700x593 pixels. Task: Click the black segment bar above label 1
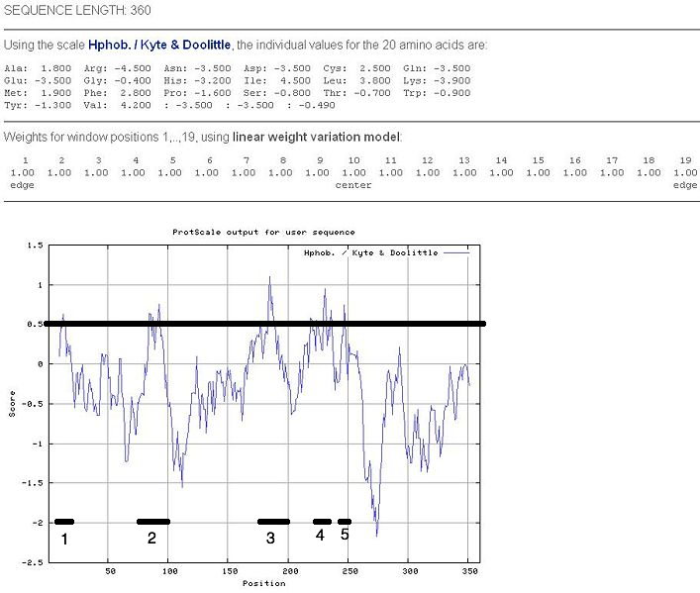(x=64, y=521)
